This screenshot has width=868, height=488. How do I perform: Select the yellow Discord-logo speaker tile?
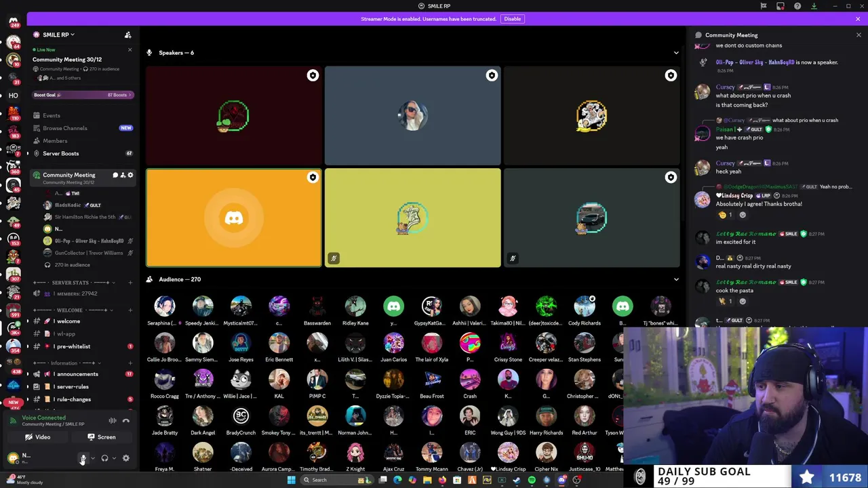point(234,218)
